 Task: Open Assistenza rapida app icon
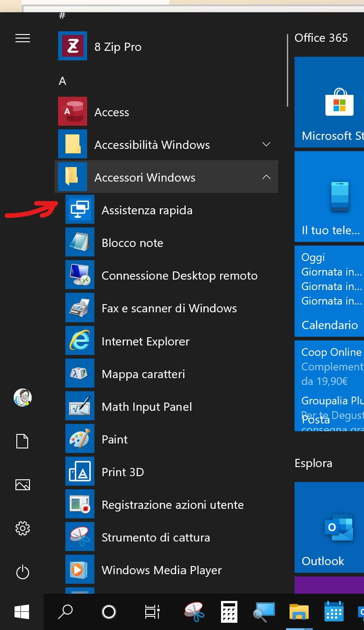point(80,210)
